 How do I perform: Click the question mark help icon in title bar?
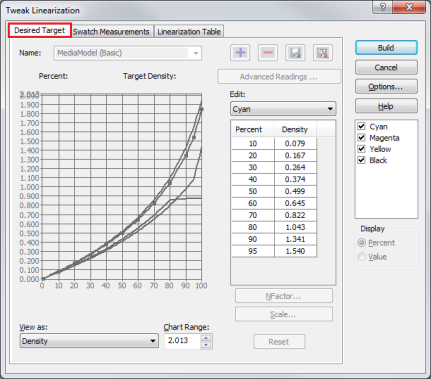(382, 7)
